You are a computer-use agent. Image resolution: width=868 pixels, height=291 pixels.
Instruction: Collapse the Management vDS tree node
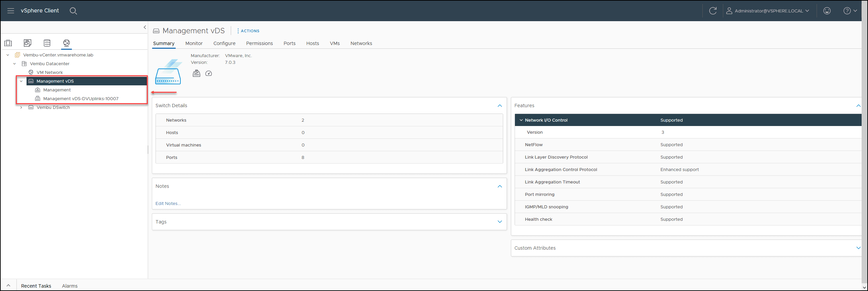(x=21, y=81)
